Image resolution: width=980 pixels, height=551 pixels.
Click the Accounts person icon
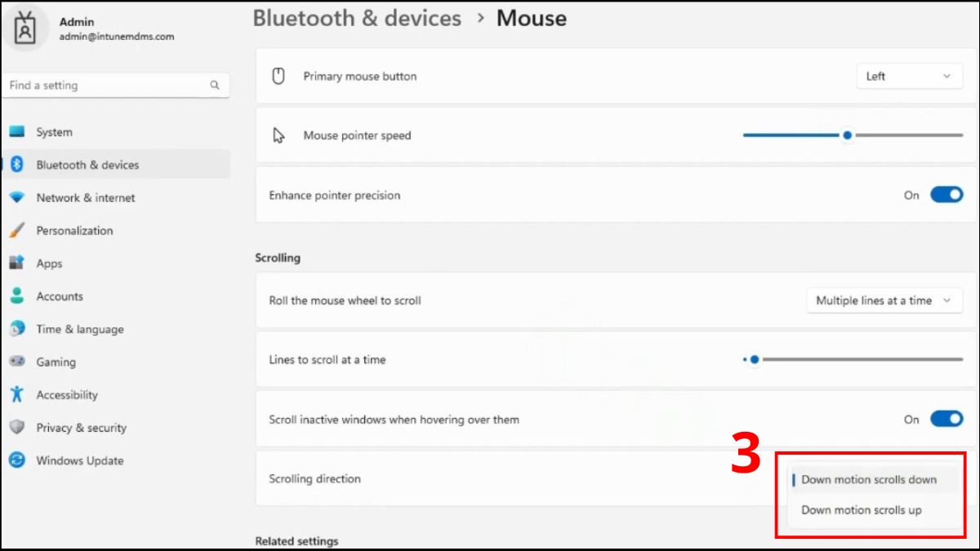pos(17,296)
